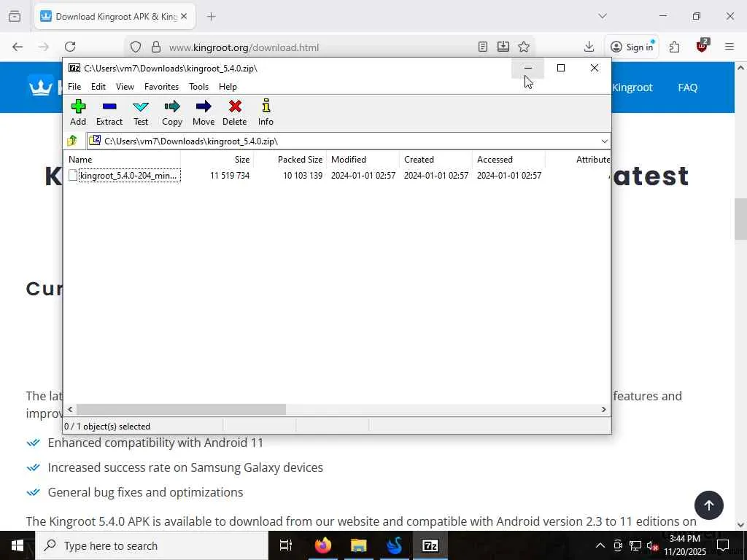Click the webpage vertical scrollbar thumb
This screenshot has width=747, height=560.
[x=740, y=219]
